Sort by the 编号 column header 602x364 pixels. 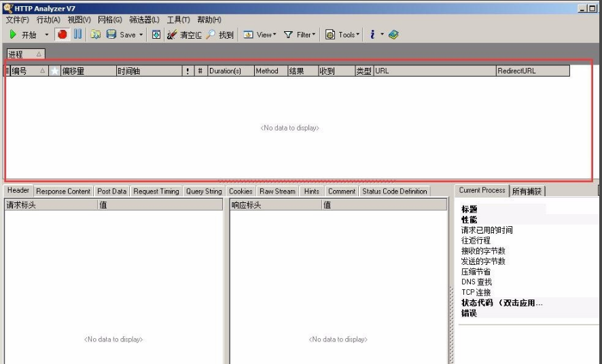[x=29, y=71]
